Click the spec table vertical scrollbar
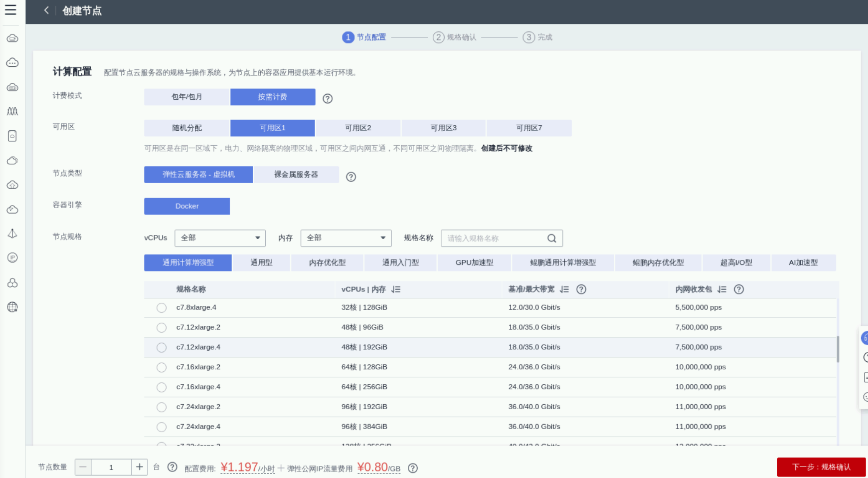 pyautogui.click(x=838, y=348)
